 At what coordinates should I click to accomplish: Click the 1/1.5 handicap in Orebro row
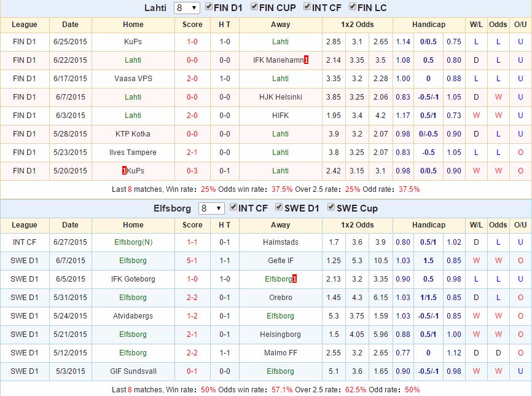(x=428, y=298)
